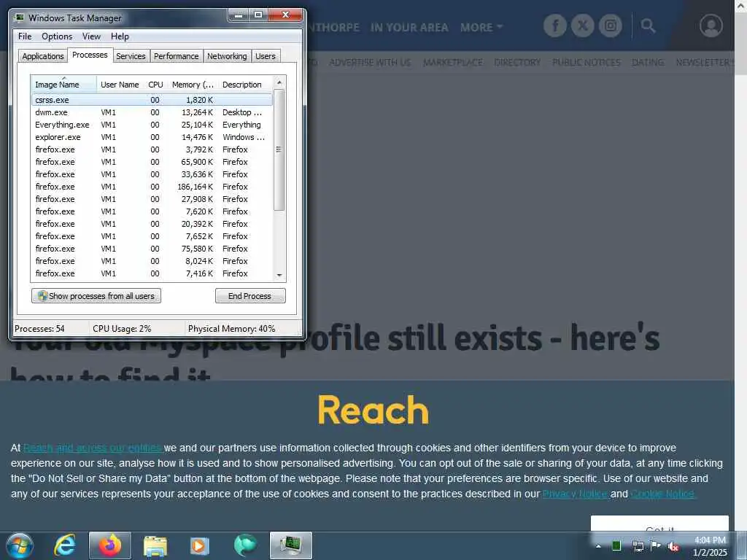
Task: Open the network tray icon
Action: (638, 546)
